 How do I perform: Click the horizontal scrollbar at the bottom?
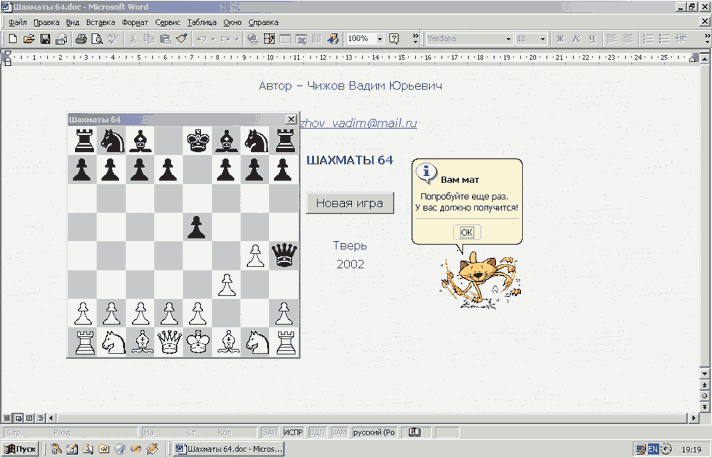pyautogui.click(x=370, y=416)
